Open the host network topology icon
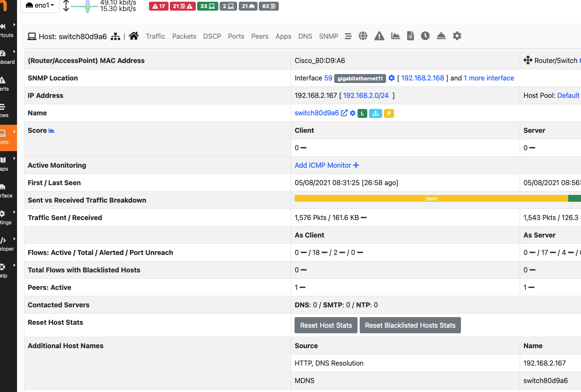581x392 pixels. click(x=115, y=37)
